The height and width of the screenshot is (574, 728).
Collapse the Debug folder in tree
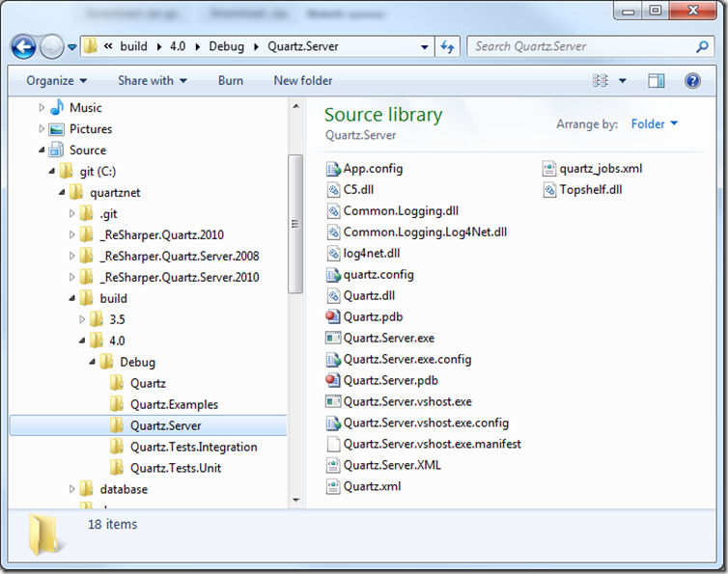tap(94, 362)
